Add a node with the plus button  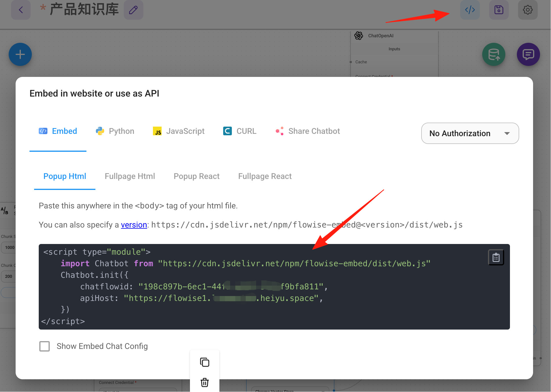coord(20,54)
